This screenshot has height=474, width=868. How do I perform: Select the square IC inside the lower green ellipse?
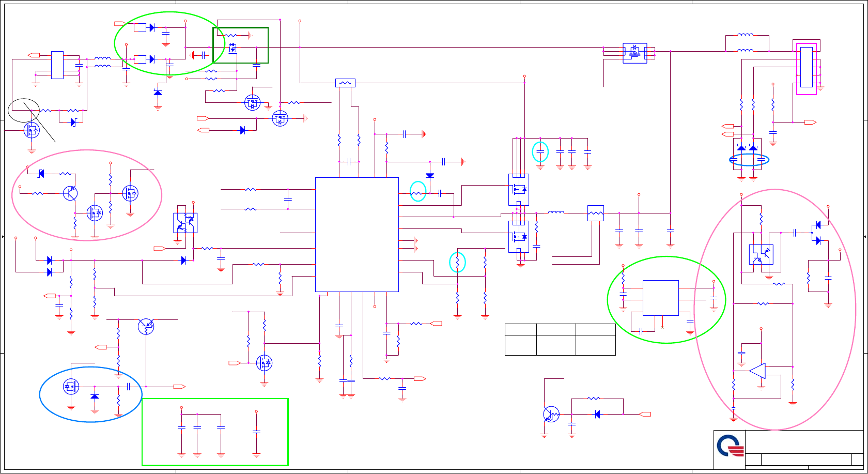(661, 298)
